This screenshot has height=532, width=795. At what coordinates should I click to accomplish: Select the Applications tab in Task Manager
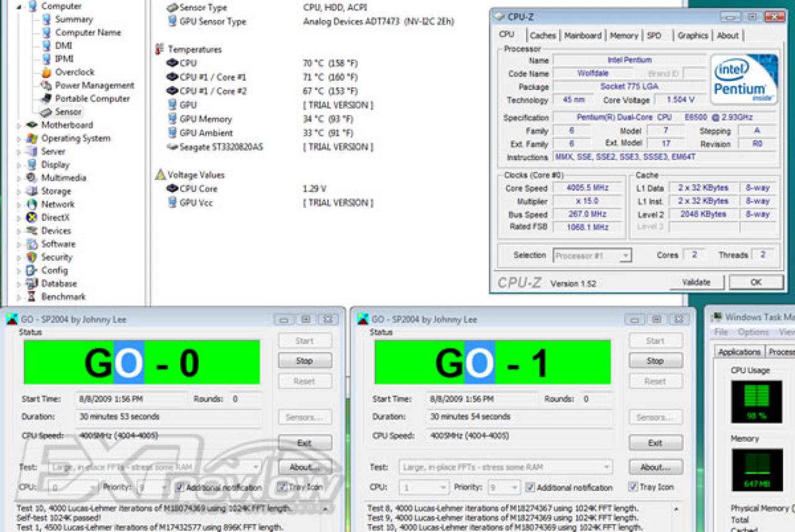[739, 352]
